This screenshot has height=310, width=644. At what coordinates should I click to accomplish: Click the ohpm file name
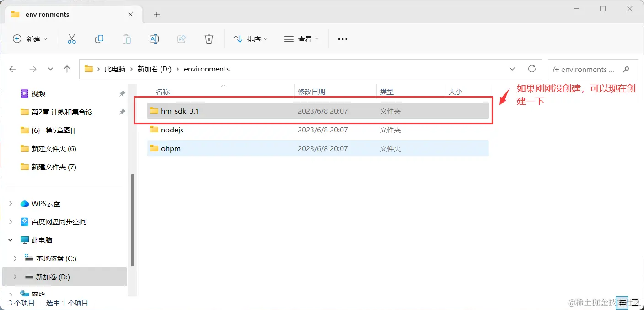coord(171,148)
